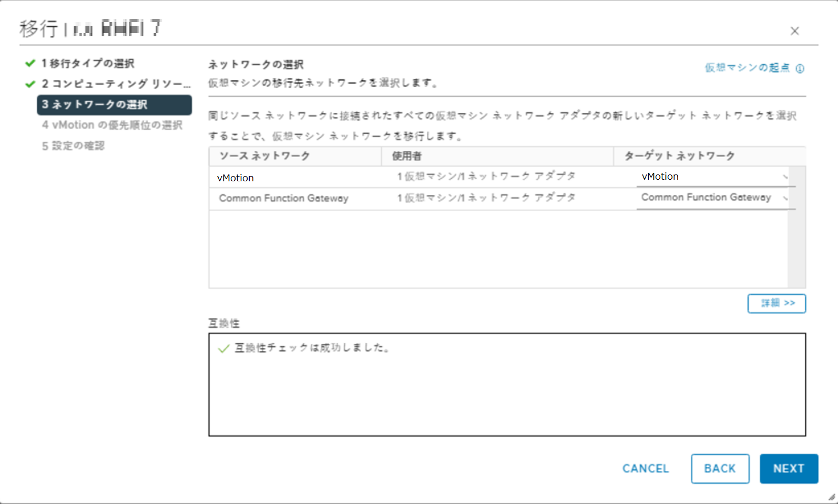Click step 4 vMotion の優先順位の選択
The width and height of the screenshot is (838, 504).
point(112,125)
